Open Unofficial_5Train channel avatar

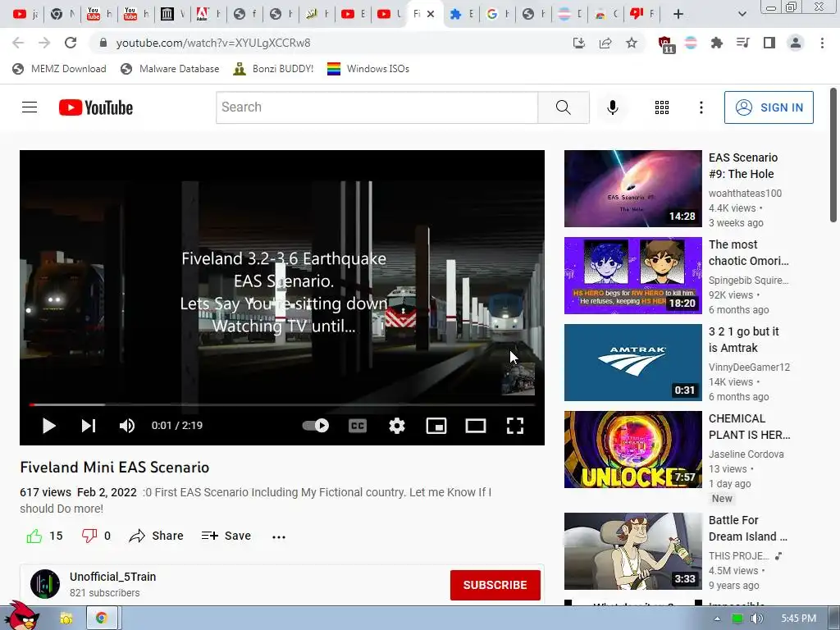tap(45, 584)
